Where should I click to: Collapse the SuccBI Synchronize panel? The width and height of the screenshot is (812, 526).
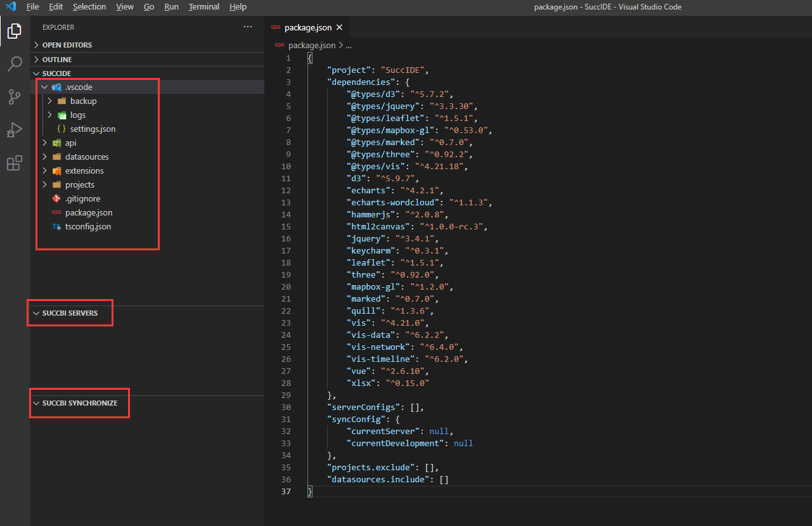pos(79,403)
